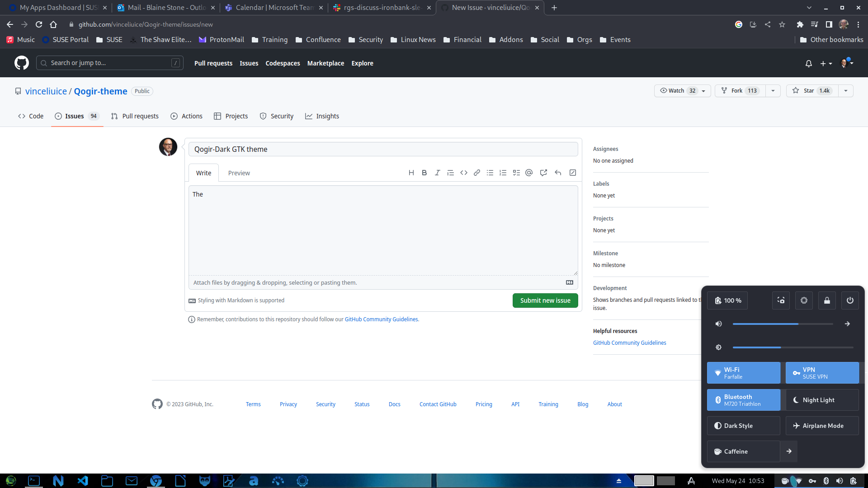Insert a task list in the editor
This screenshot has height=488, width=868.
pos(516,172)
